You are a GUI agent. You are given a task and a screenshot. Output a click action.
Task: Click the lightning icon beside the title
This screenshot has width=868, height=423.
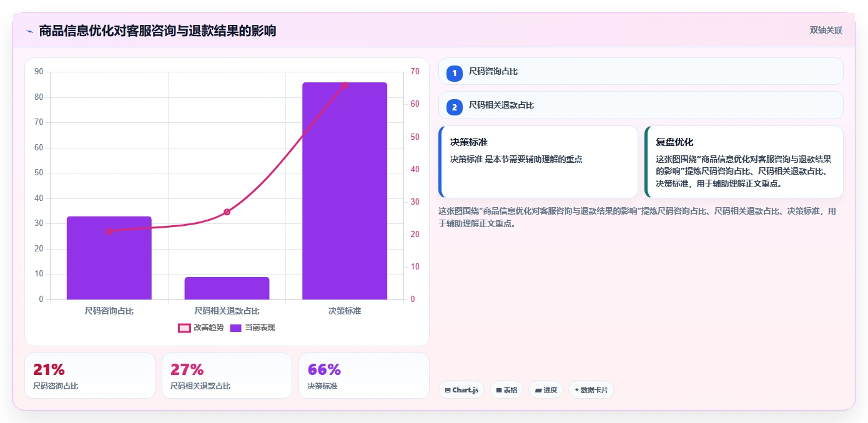point(29,31)
